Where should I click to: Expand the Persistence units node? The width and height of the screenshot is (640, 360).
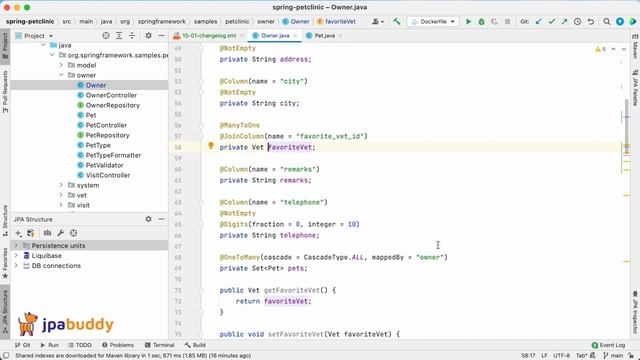tap(16, 245)
